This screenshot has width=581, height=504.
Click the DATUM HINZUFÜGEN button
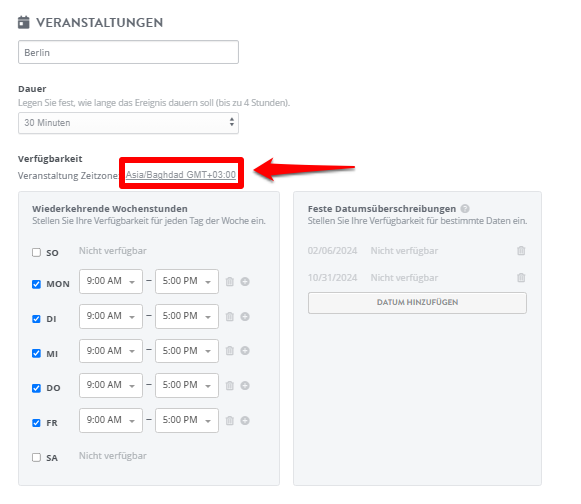coord(417,303)
